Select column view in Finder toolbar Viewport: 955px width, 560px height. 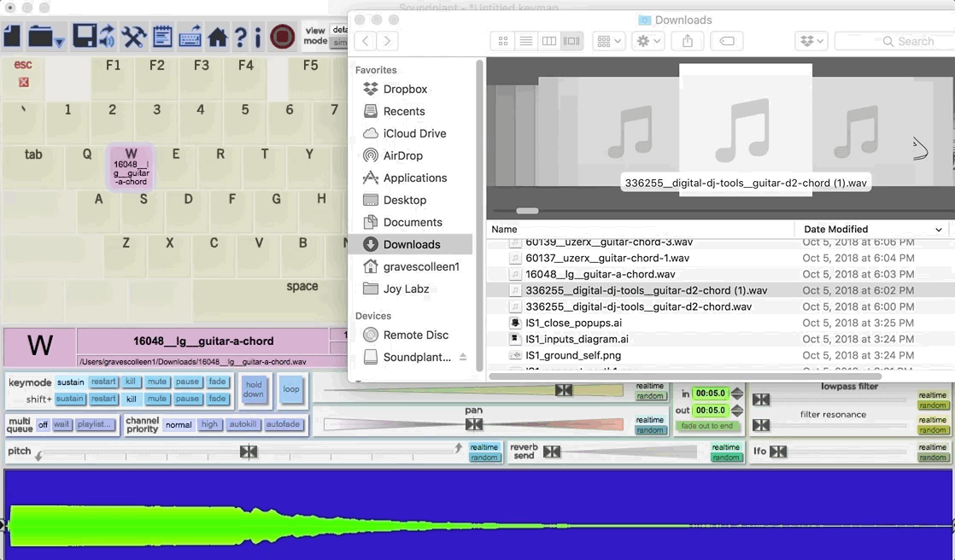tap(548, 41)
